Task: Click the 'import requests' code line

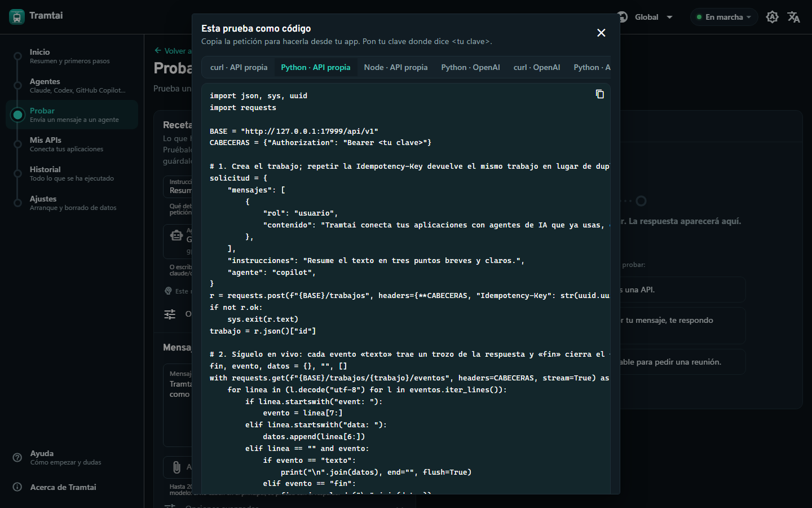Action: pyautogui.click(x=243, y=107)
